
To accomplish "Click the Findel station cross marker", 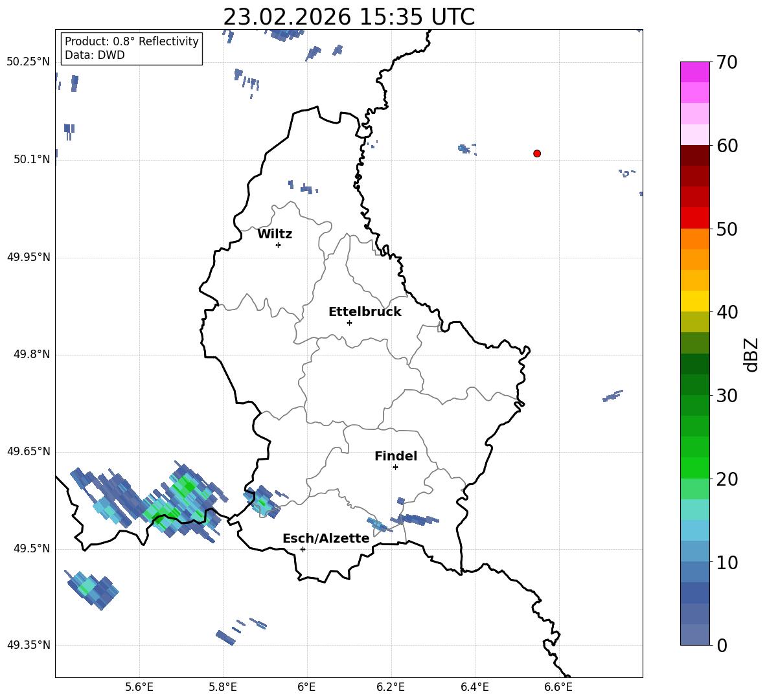I will [395, 468].
